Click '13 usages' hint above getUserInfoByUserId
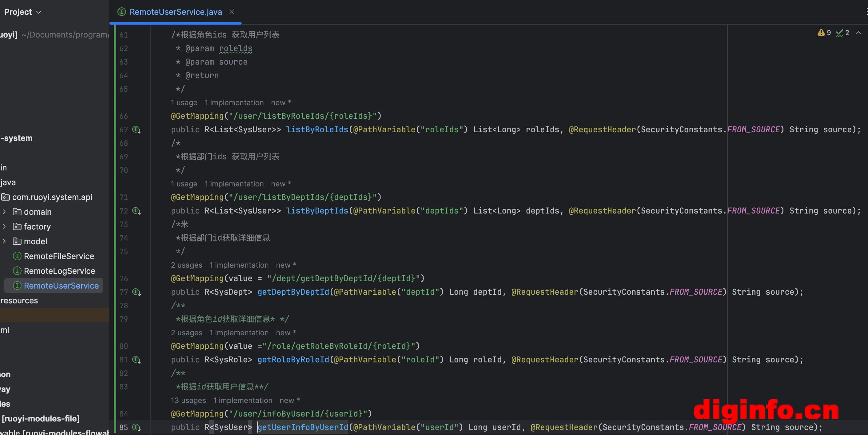The image size is (868, 435). (188, 401)
